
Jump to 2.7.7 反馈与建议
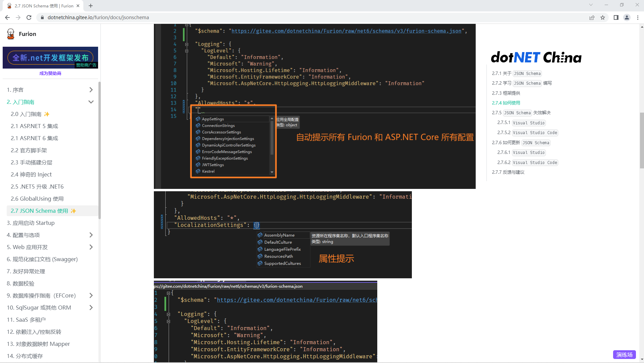click(508, 172)
